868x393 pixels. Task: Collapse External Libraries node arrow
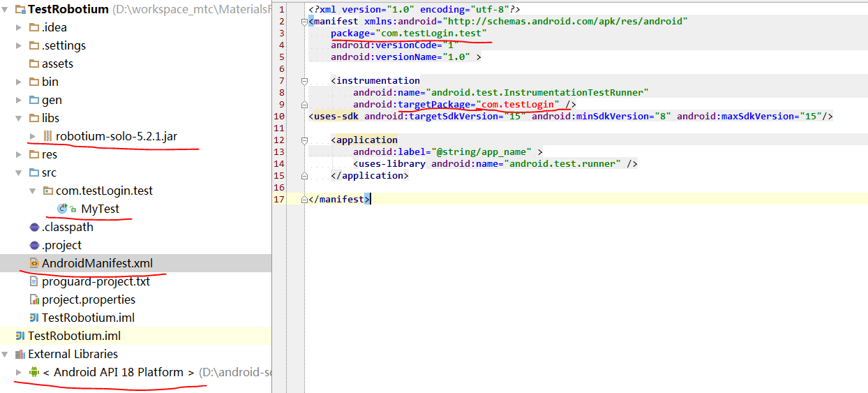(4, 355)
